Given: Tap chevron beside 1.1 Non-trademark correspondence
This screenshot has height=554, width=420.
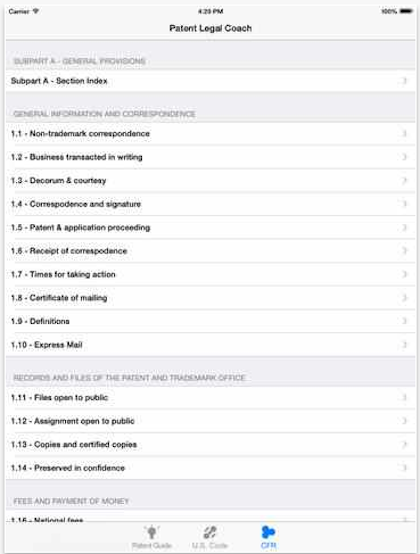Looking at the screenshot, I should (405, 134).
